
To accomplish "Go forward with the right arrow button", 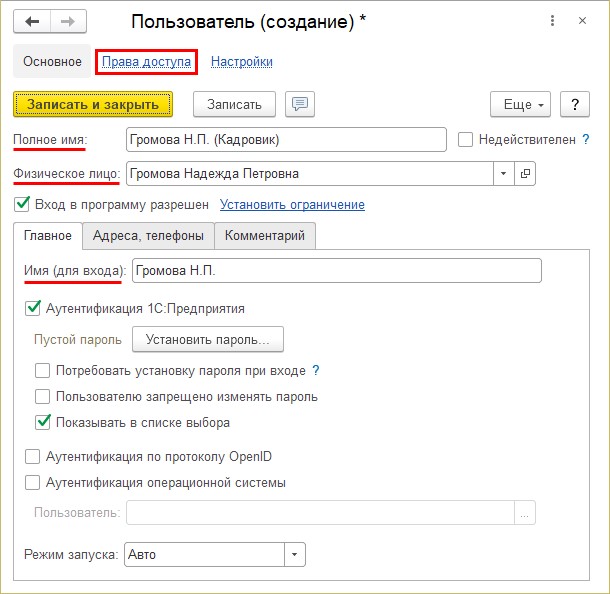I will tap(68, 22).
